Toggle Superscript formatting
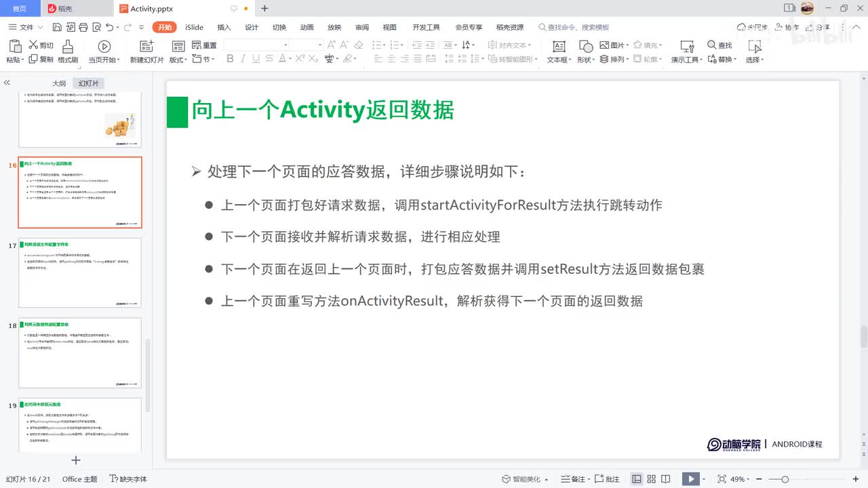The image size is (868, 488). [x=300, y=59]
